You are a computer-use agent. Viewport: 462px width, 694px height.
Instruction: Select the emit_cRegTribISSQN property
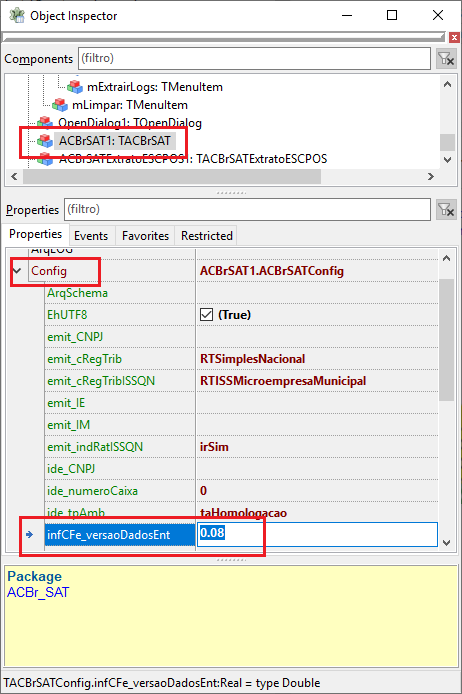(x=101, y=381)
